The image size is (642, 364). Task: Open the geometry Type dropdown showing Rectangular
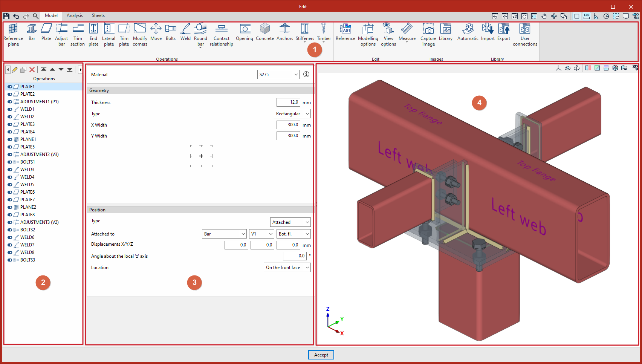tap(292, 113)
